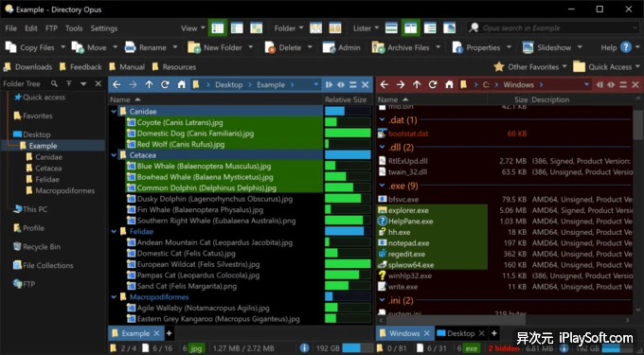This screenshot has width=644, height=355.
Task: Click the blue Help question mark icon
Action: (626, 47)
